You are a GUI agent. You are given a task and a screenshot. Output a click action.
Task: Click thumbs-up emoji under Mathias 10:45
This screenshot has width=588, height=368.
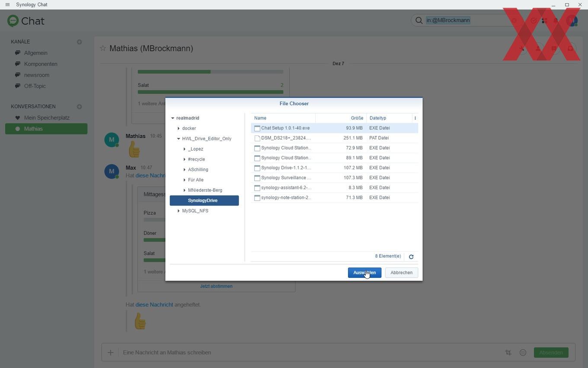coord(134,149)
